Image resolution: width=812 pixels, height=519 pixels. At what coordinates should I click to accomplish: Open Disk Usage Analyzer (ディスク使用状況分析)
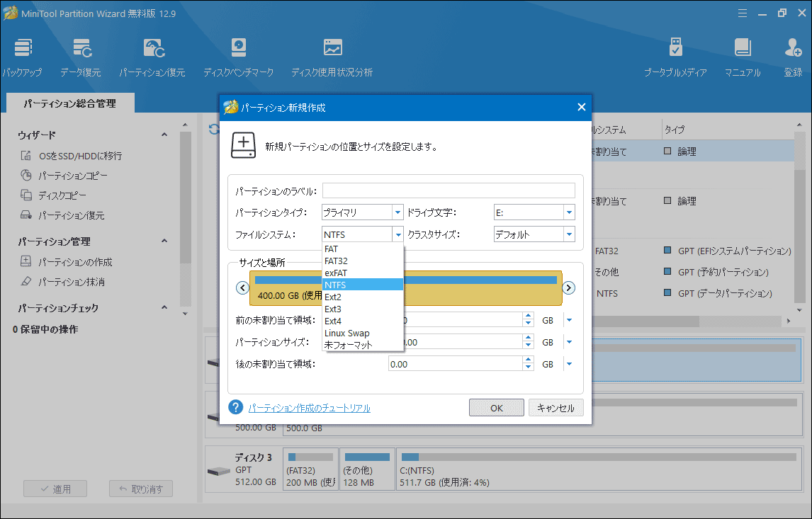(332, 57)
